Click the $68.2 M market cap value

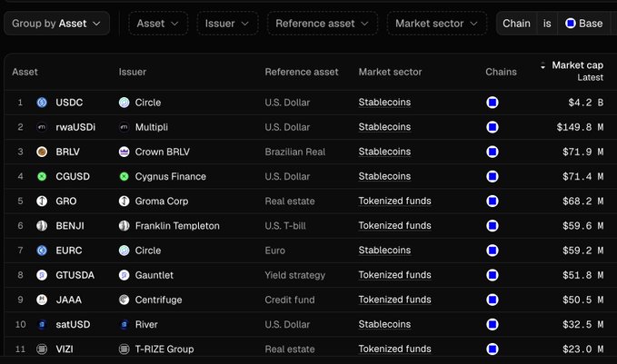click(582, 202)
